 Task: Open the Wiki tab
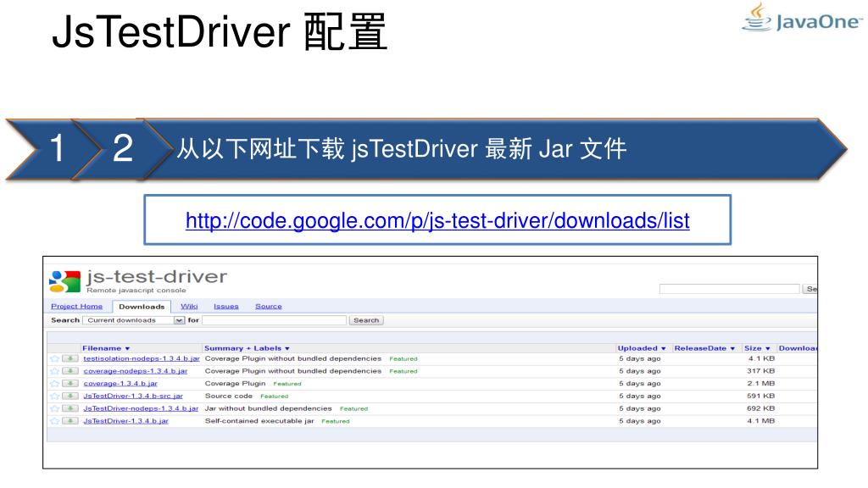[x=189, y=306]
